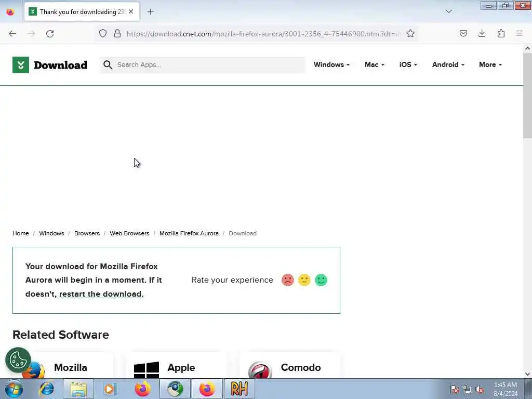Rate experience with yellow neutral face
Viewport: 532px width, 399px height.
click(x=304, y=280)
